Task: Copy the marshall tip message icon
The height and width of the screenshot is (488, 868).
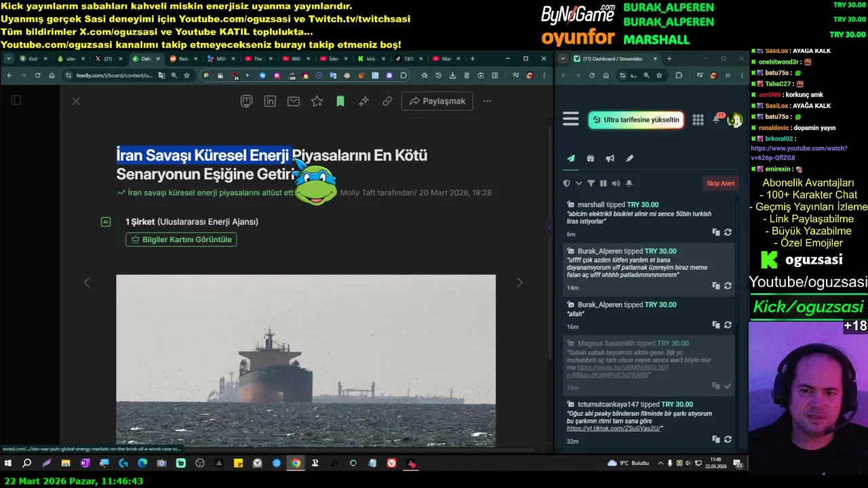Action: point(716,232)
